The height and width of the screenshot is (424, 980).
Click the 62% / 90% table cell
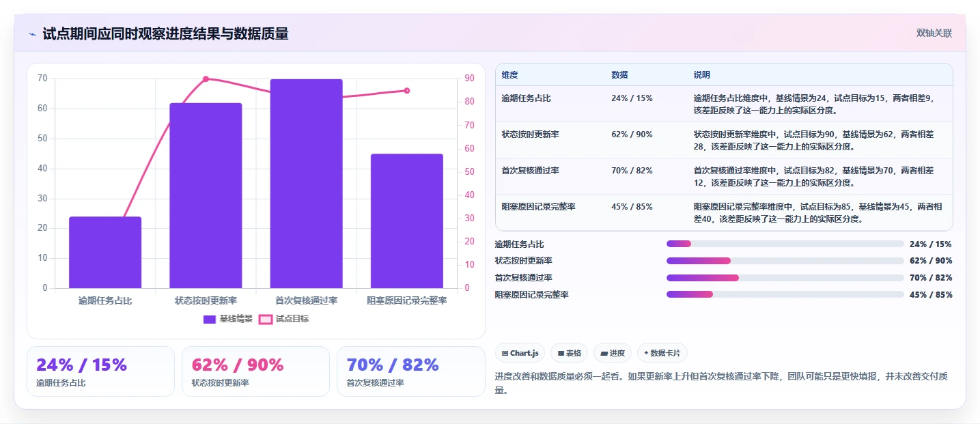(x=647, y=140)
